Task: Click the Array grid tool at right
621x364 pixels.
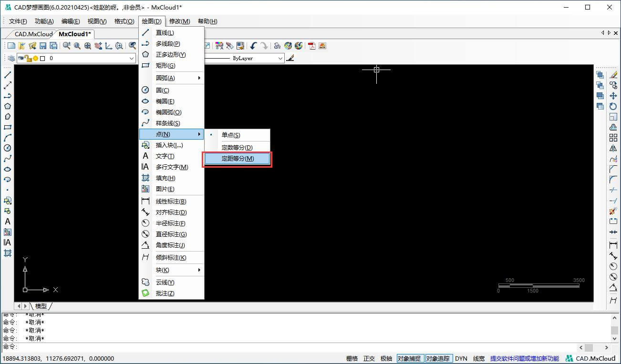Action: pyautogui.click(x=613, y=138)
